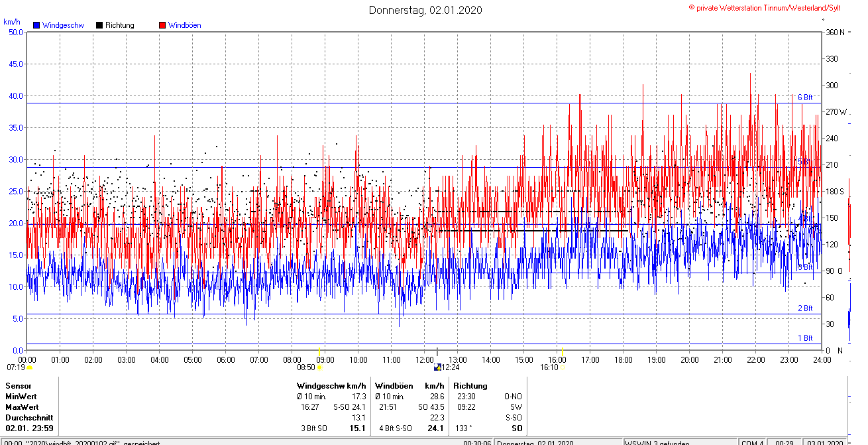Click the 00:30:06 status bar time

[x=477, y=442]
